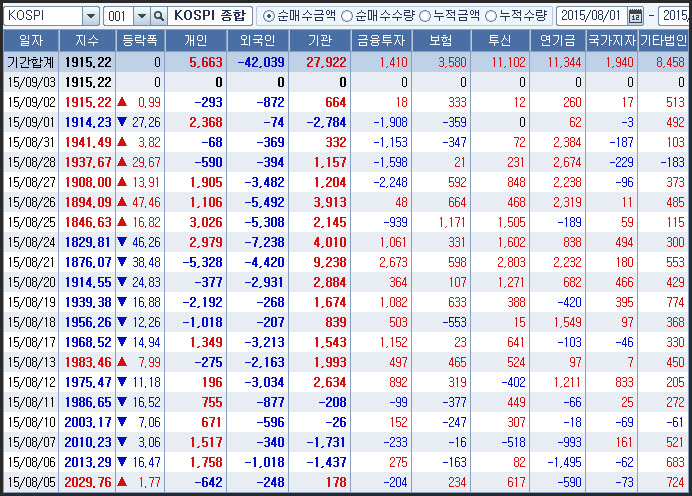Click the 금융투자 value -2,248

pyautogui.click(x=391, y=182)
